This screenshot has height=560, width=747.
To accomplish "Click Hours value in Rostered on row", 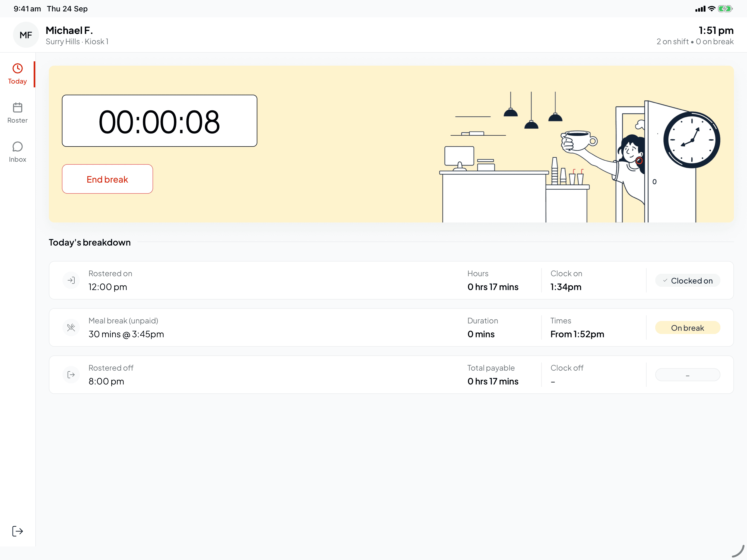I will pos(493,287).
